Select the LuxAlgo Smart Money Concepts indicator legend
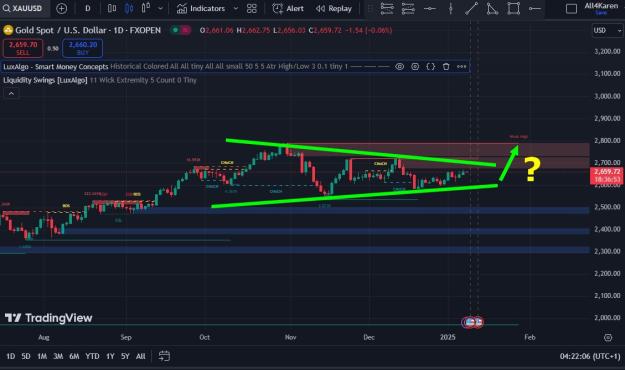This screenshot has height=370, width=625. click(56, 67)
